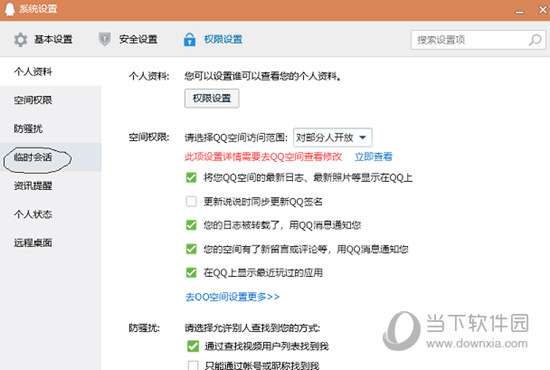Uncheck 通过查找视频用户列表找到我
The height and width of the screenshot is (370, 550).
193,346
